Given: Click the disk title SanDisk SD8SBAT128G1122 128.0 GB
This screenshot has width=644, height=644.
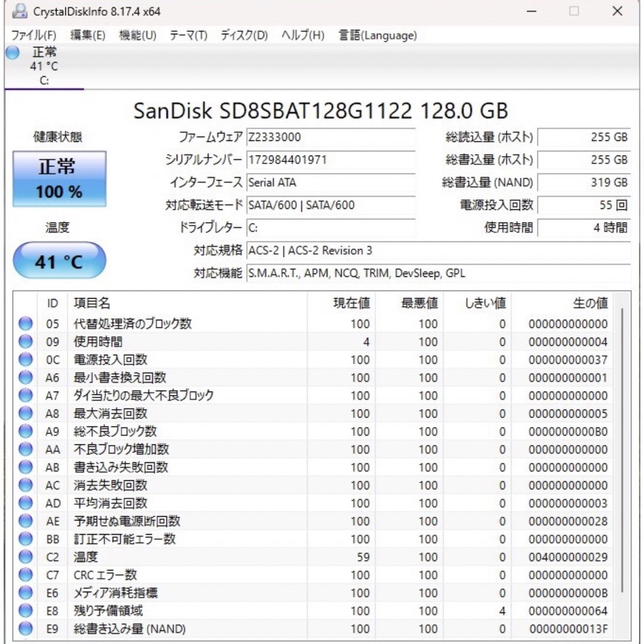Looking at the screenshot, I should (321, 111).
